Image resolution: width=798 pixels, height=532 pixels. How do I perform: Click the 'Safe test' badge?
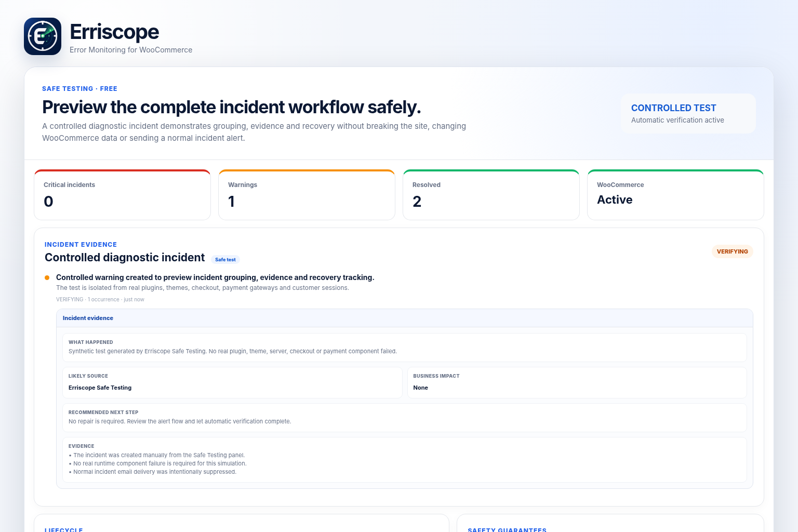click(225, 259)
